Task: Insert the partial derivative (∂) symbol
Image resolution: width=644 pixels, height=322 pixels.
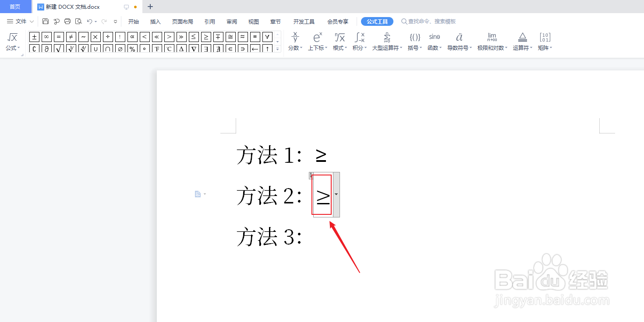Action: click(46, 48)
